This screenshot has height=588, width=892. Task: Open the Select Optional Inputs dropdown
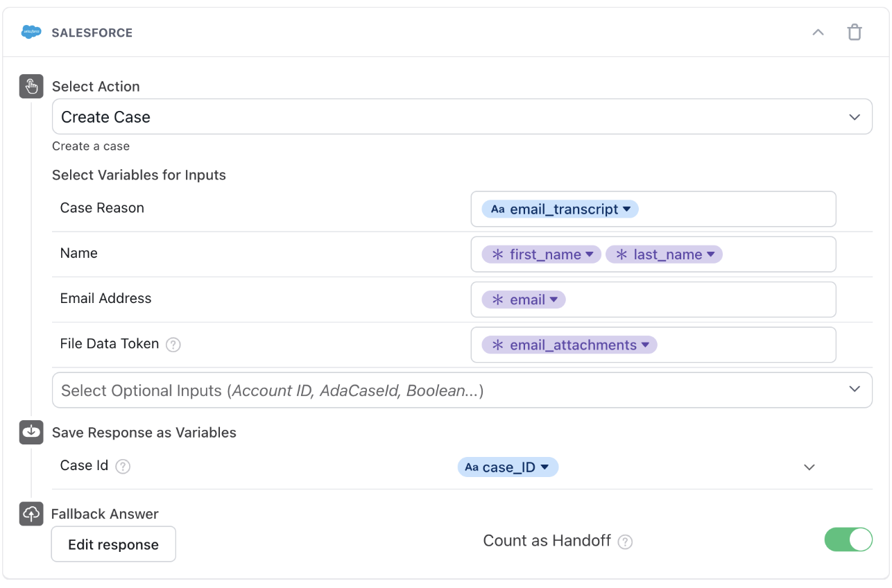(462, 390)
